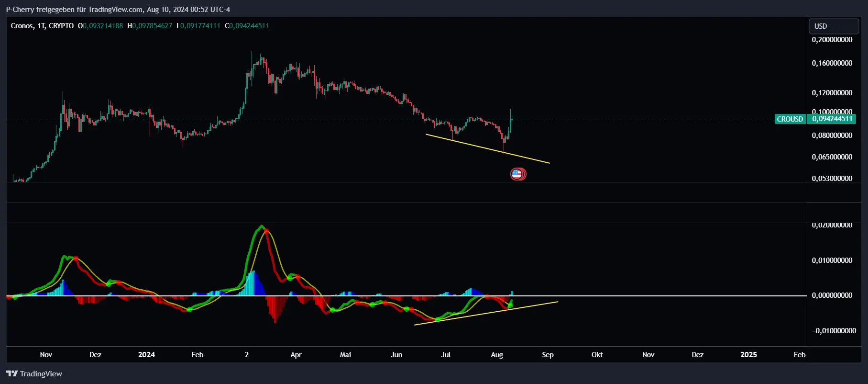Click the −0,010000000 indicator axis label

834,331
